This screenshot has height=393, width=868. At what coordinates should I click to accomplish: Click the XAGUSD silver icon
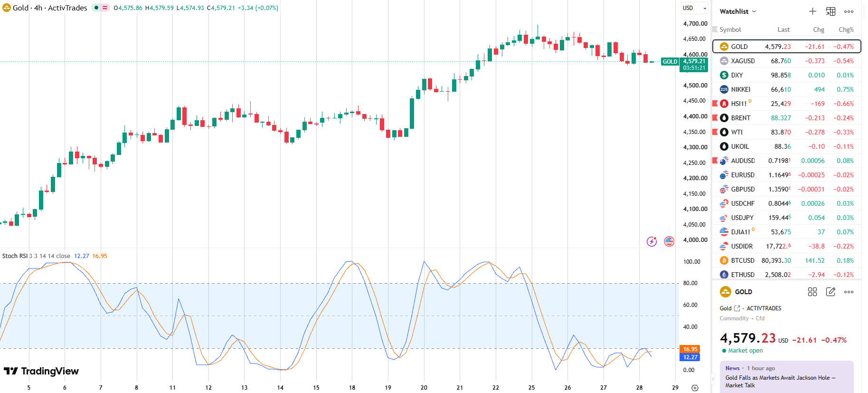point(724,61)
